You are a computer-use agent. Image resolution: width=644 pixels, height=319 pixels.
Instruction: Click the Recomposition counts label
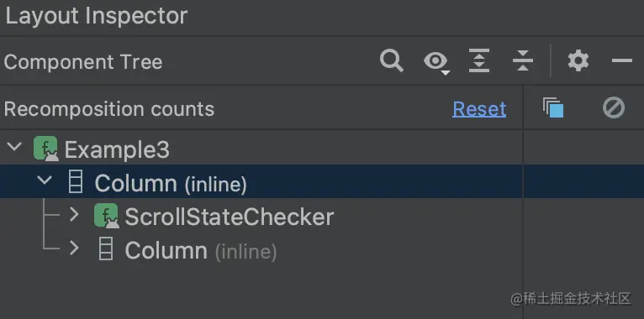109,109
